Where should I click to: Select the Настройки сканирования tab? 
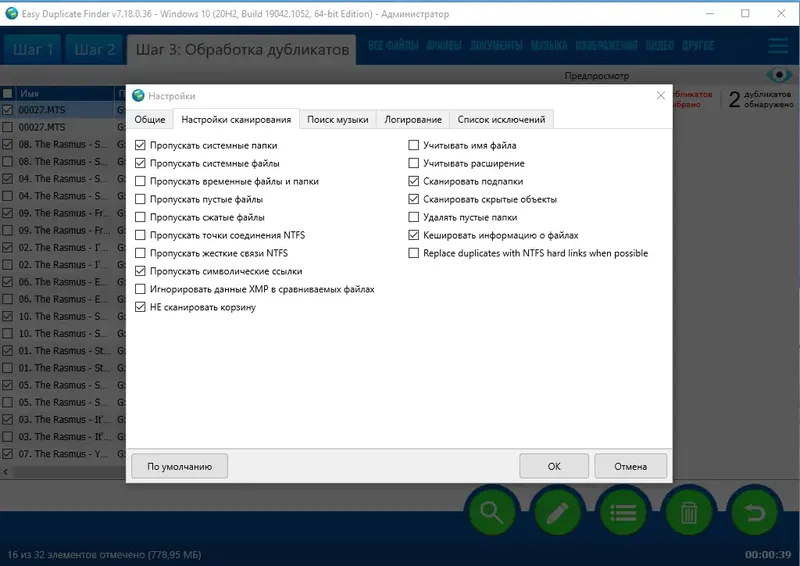[x=236, y=119]
